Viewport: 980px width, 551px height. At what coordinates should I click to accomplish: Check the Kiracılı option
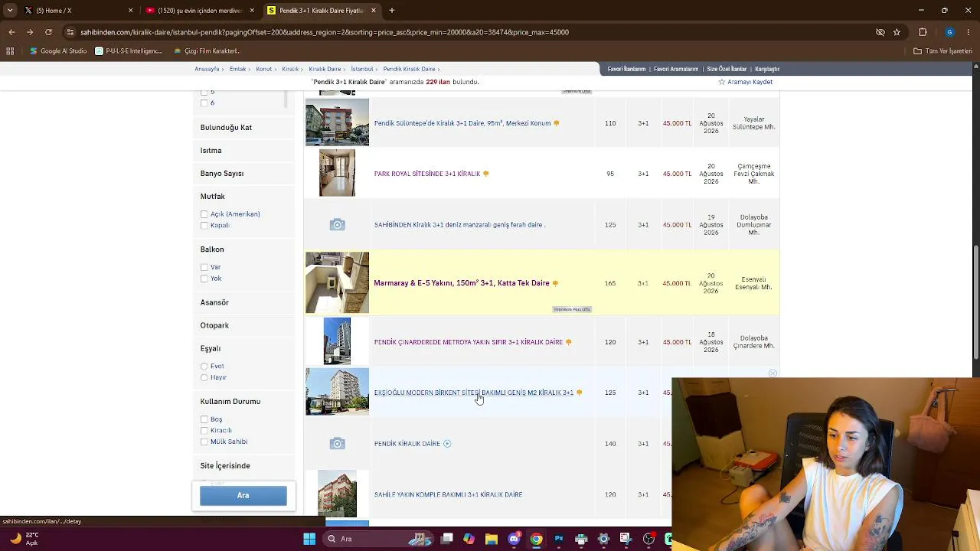tap(204, 430)
